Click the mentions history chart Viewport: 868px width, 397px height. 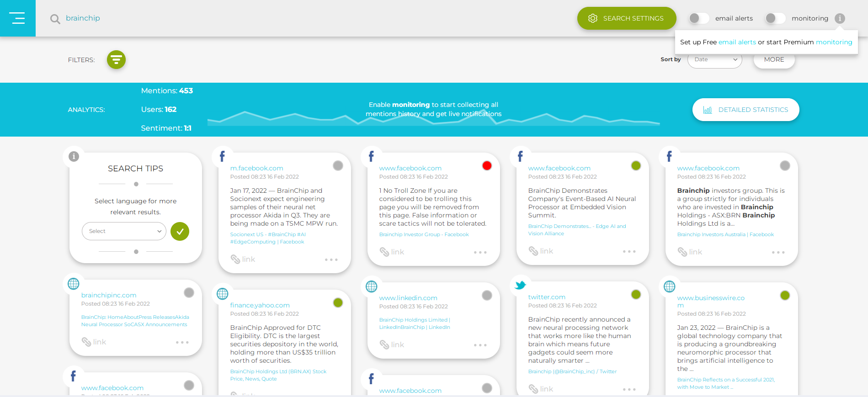point(433,118)
